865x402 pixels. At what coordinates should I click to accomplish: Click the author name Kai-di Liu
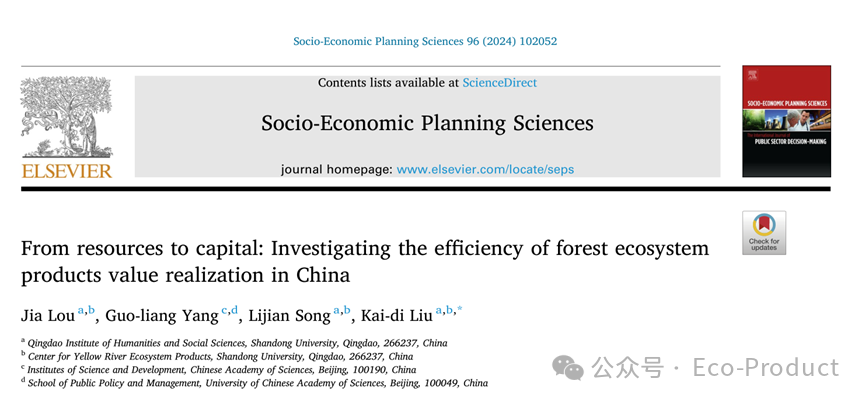pyautogui.click(x=396, y=315)
